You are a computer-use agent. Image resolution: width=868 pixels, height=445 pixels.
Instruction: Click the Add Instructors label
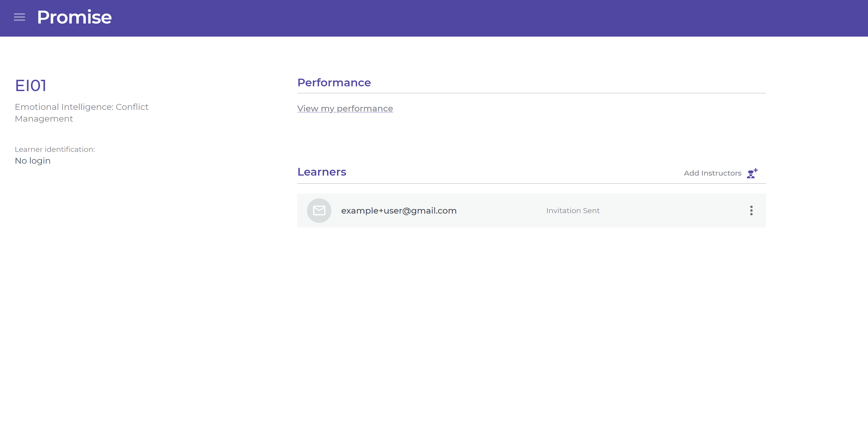tap(712, 173)
